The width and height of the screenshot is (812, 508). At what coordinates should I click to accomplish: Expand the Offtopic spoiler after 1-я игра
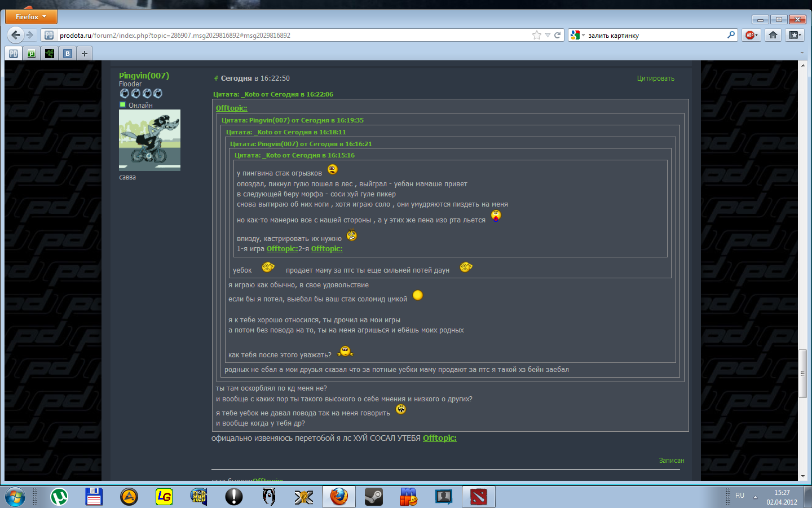pyautogui.click(x=282, y=248)
